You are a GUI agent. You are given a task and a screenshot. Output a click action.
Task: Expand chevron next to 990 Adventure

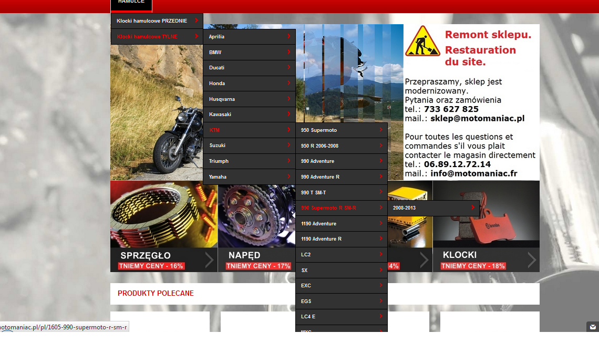coord(381,161)
